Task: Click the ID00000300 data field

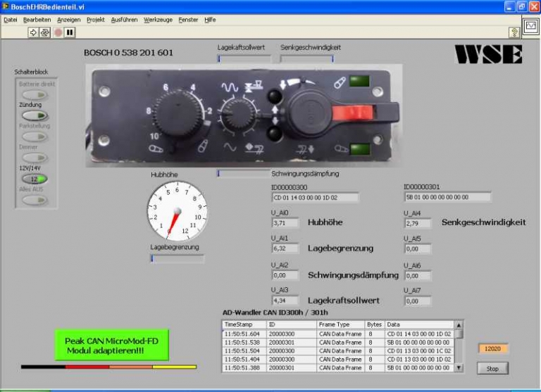Action: pyautogui.click(x=314, y=198)
